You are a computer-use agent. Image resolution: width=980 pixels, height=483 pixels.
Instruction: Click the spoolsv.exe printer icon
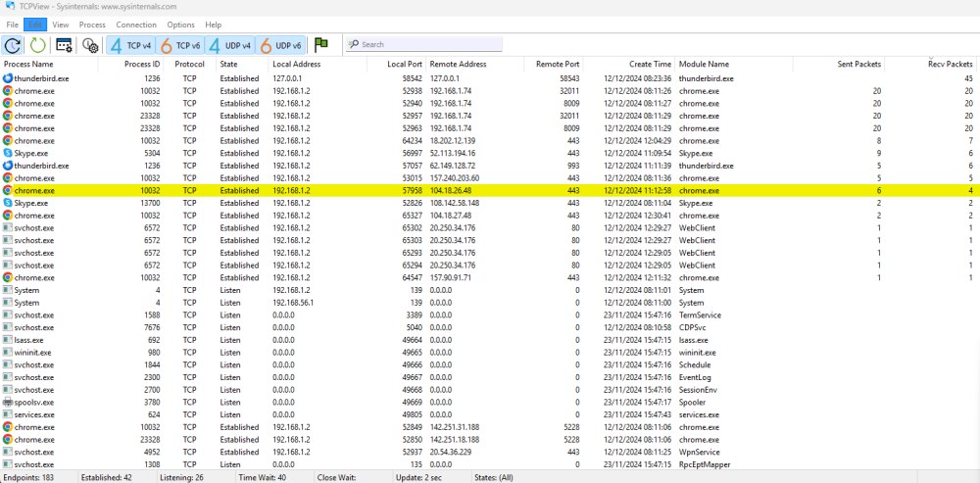tap(8, 403)
